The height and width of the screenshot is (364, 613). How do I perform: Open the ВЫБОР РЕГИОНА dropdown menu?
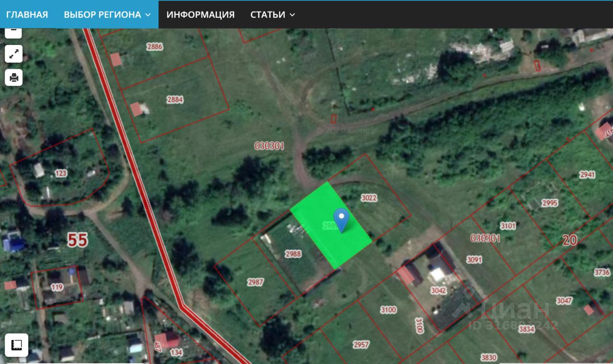pos(107,14)
